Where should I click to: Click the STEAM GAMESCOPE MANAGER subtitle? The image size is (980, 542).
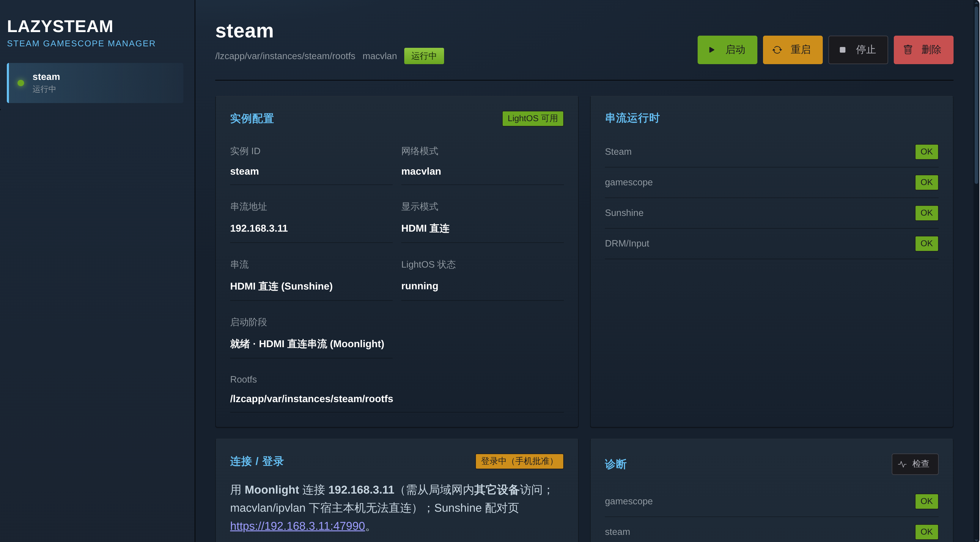(81, 44)
